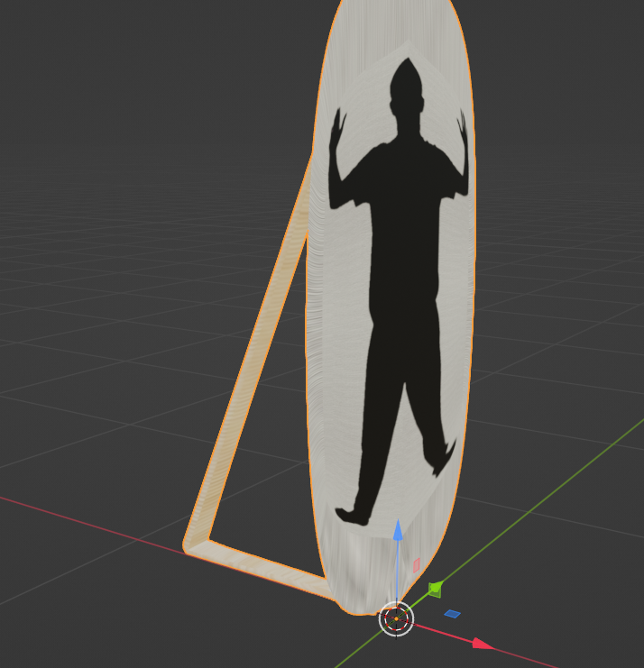
Task: Click the red X-axis gizmo arrow
Action: click(483, 645)
